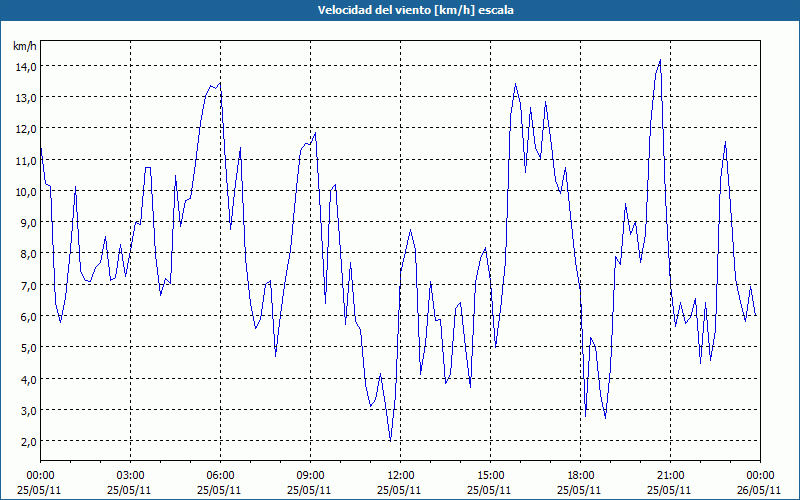This screenshot has width=800, height=500.
Task: Click the chart title 'Velocidad del viento'
Action: point(374,10)
